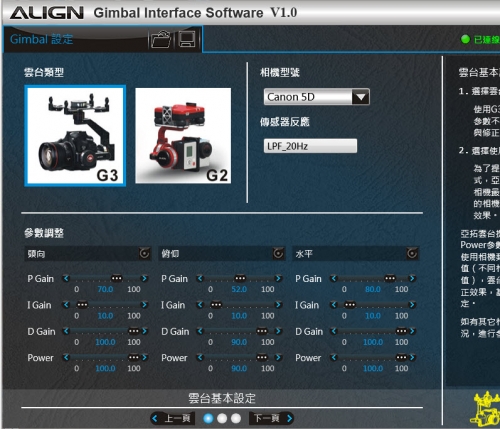The width and height of the screenshot is (500, 429).
Task: Decrease 水平 Power with left arrow
Action: (x=334, y=357)
